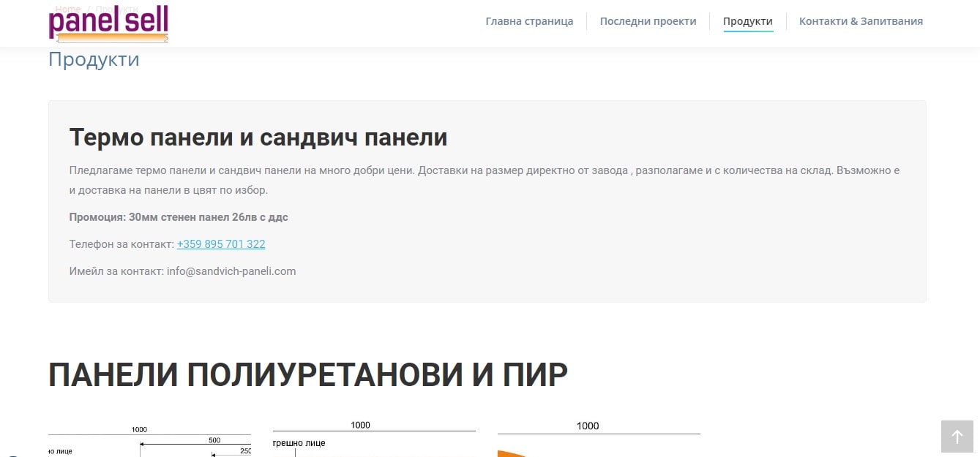The width and height of the screenshot is (980, 457).
Task: Click the promotion text 30мм стенен панел
Action: coord(179,217)
